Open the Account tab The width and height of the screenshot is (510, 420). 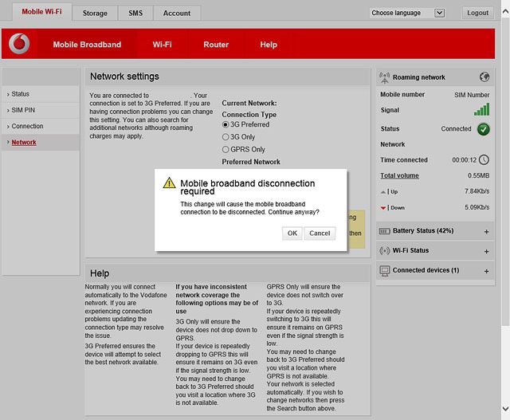coord(177,14)
